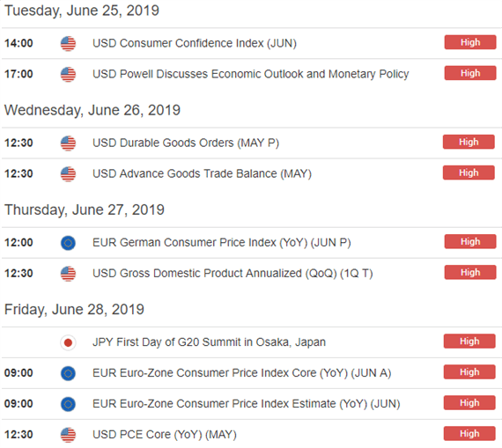The width and height of the screenshot is (502, 448).
Task: Open USD Consumer Confidence Index (JUN) event
Action: pos(195,43)
